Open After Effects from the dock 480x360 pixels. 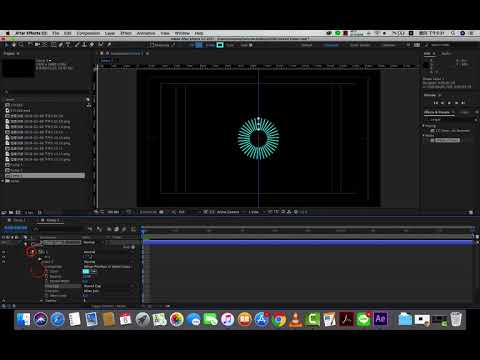coord(381,319)
